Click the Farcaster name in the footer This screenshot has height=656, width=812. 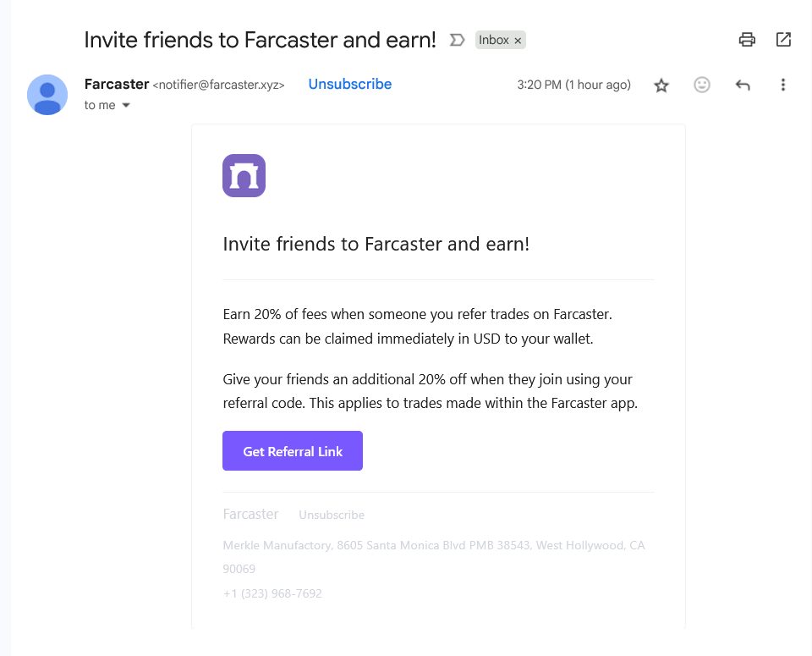point(250,514)
